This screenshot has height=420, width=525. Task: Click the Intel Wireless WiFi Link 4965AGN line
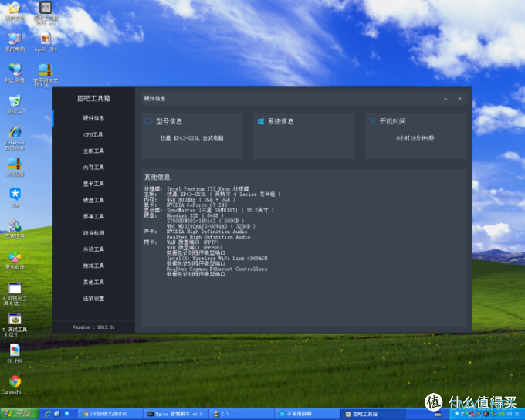click(217, 258)
